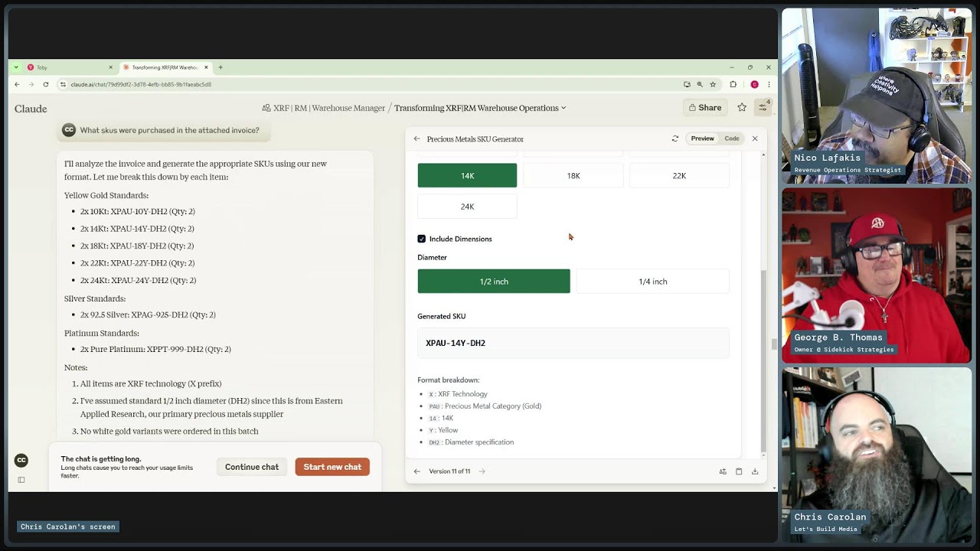Click the XPAG-925-DH2 silver line

pos(148,315)
